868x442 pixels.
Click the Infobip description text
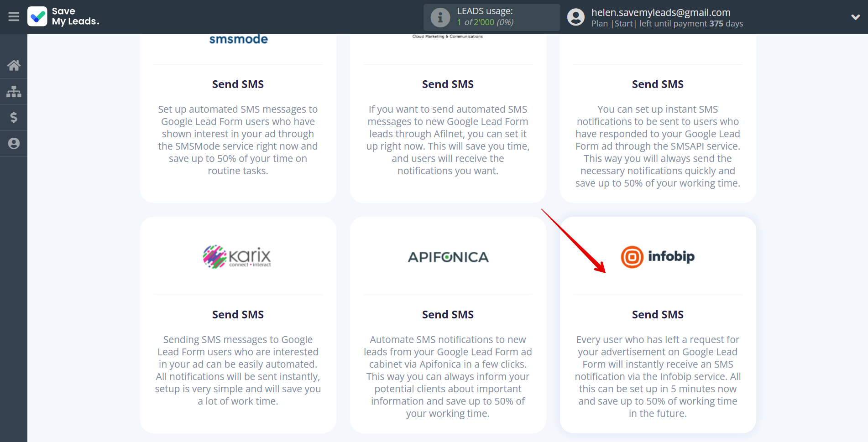(658, 376)
